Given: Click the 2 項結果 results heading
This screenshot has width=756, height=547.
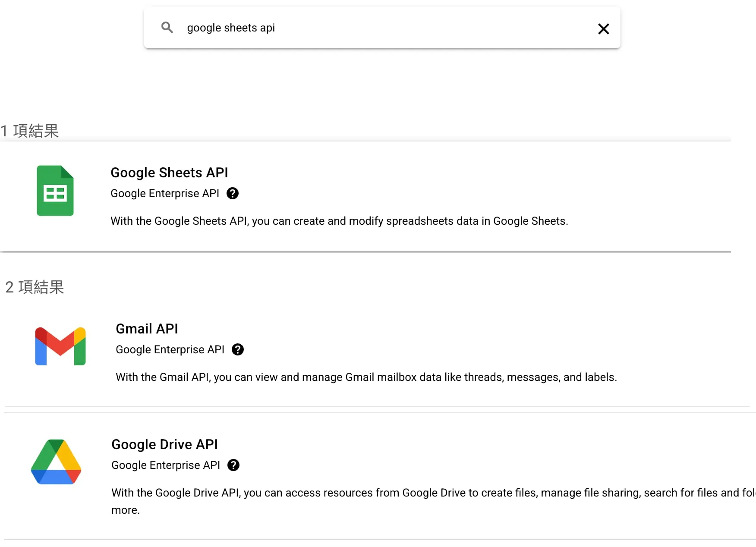Looking at the screenshot, I should [x=35, y=287].
